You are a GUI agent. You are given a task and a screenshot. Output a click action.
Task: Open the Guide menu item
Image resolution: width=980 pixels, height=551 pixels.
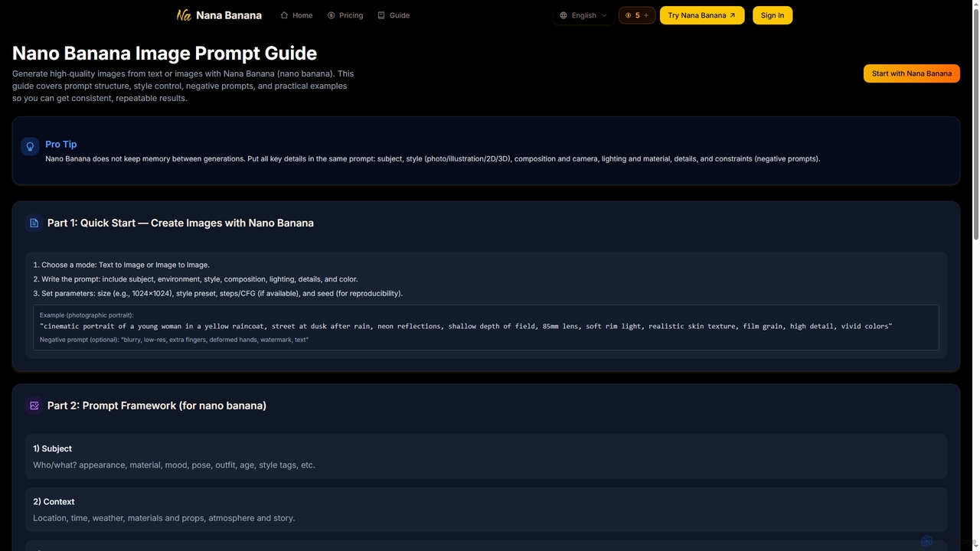[x=394, y=15]
